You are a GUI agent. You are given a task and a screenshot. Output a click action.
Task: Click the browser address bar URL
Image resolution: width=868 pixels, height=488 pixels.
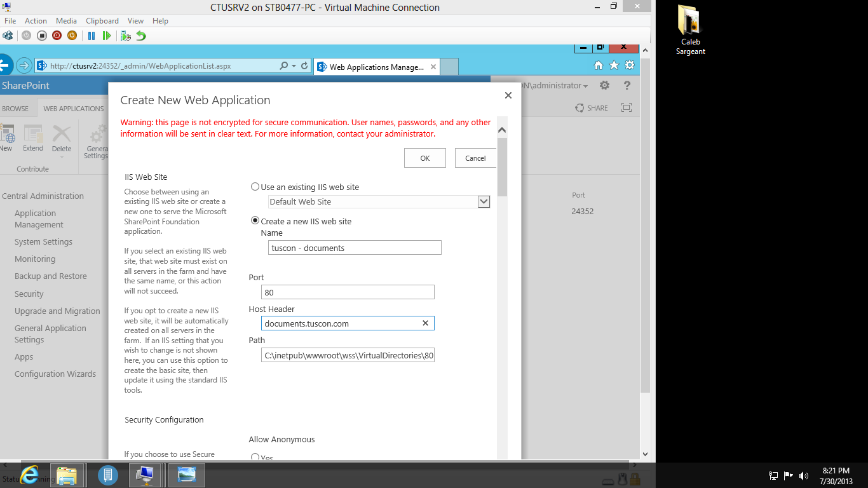pyautogui.click(x=140, y=65)
